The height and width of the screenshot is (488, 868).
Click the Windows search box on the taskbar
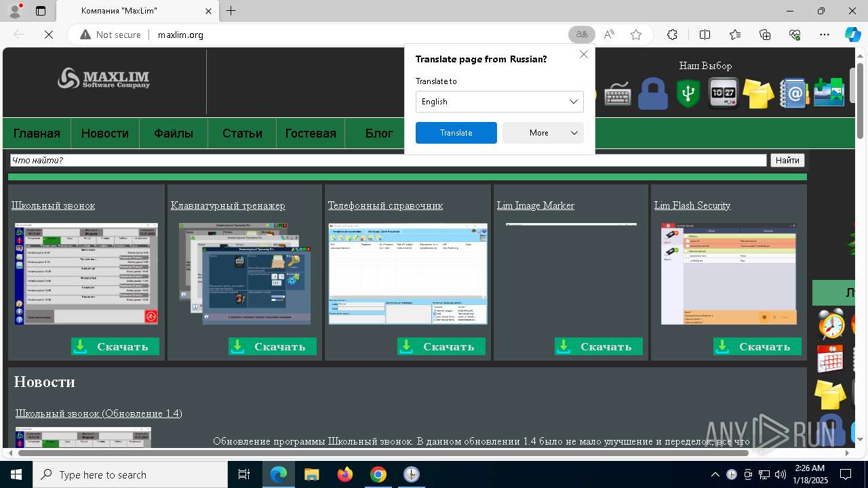pos(130,474)
